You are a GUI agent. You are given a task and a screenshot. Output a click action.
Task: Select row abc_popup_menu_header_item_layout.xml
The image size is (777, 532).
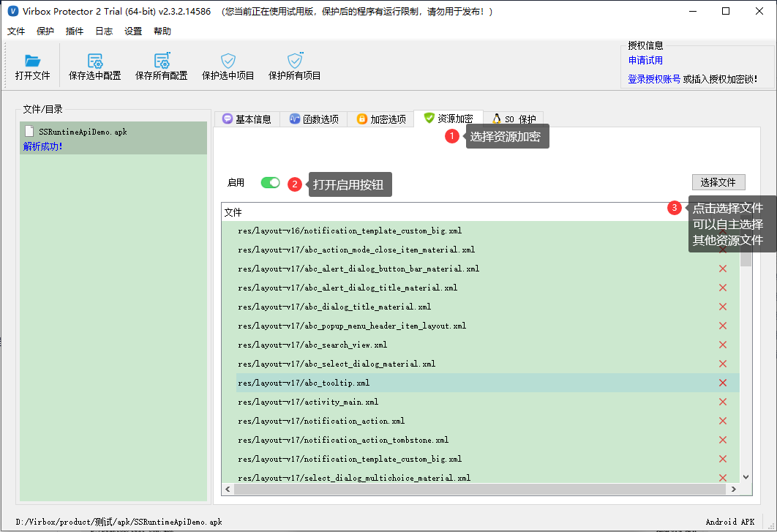point(487,325)
